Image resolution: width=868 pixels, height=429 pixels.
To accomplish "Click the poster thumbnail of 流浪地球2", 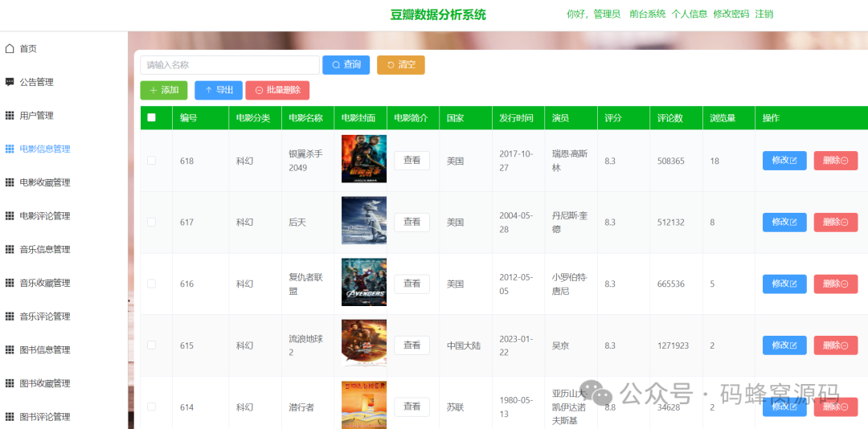I will coord(364,344).
